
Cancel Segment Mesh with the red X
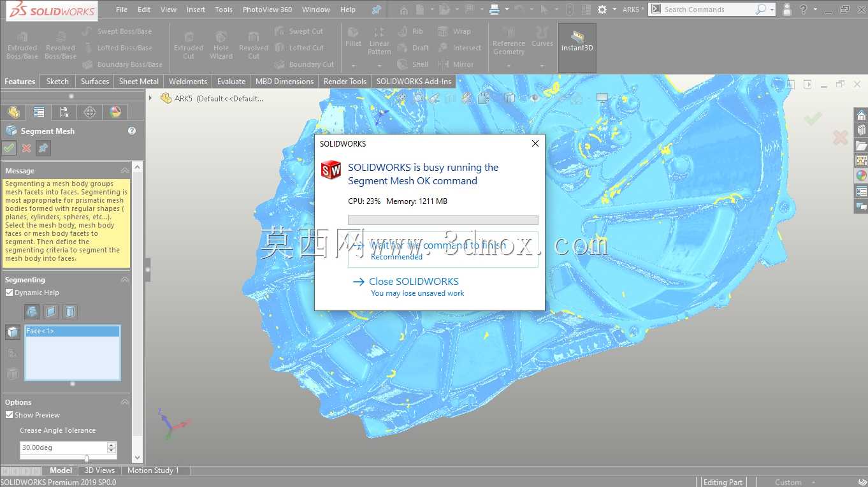coord(26,148)
